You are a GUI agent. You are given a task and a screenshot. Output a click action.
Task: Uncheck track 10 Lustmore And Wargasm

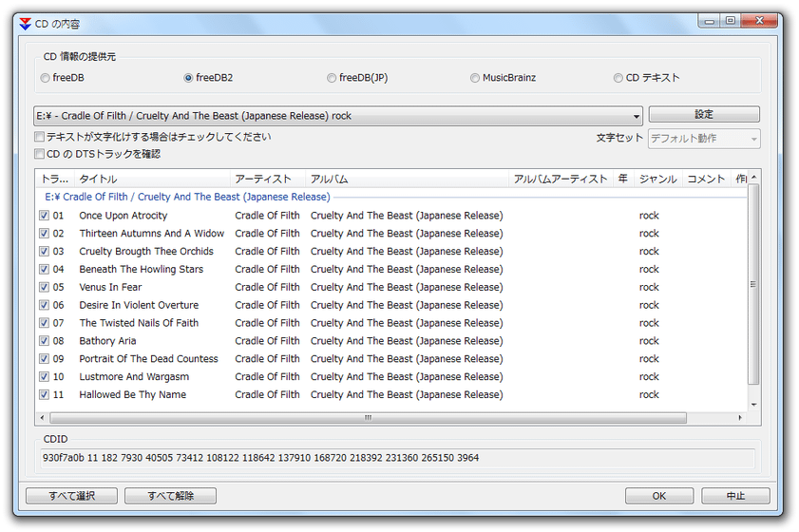(x=45, y=376)
